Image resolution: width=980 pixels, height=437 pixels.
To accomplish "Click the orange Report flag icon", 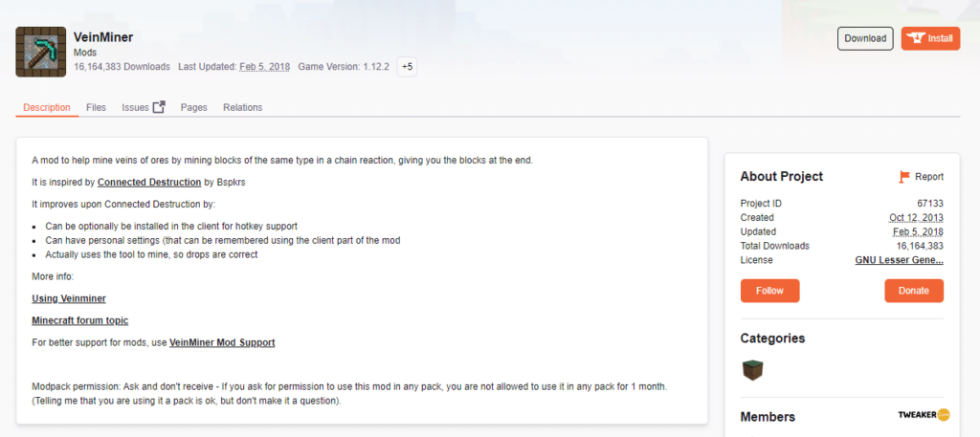I will click(904, 177).
